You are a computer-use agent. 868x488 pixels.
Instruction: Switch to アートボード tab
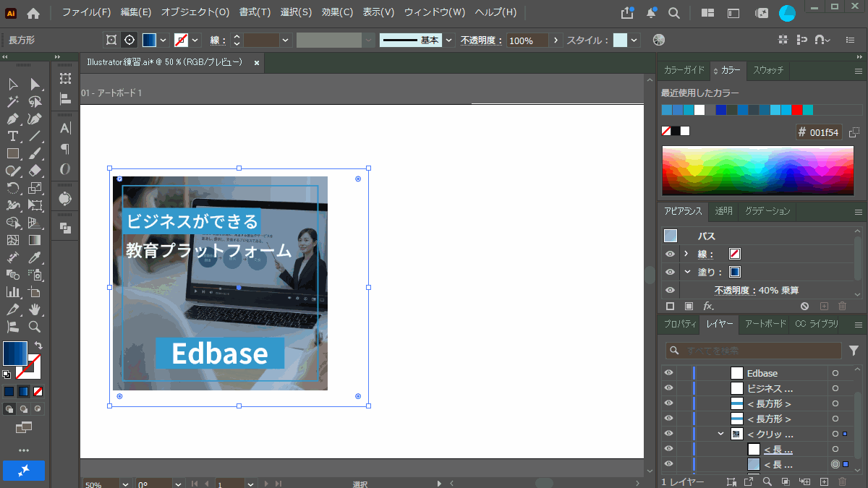765,324
